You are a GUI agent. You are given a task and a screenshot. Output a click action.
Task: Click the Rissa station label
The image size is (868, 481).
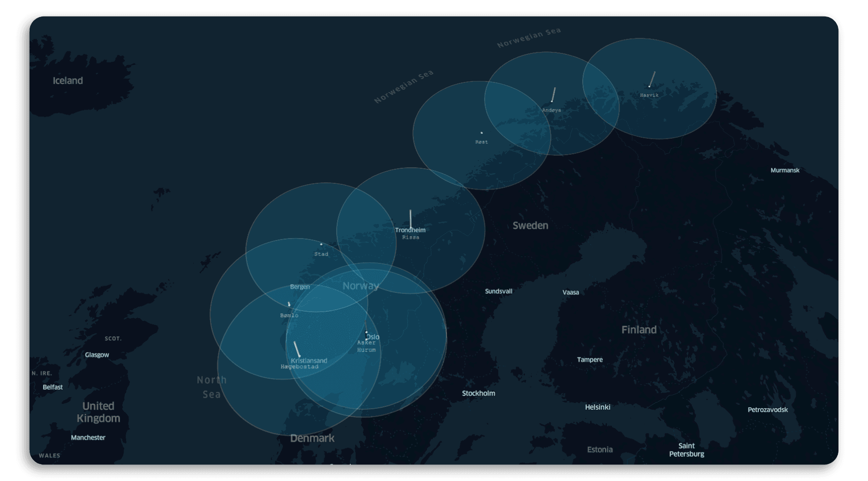(x=410, y=237)
